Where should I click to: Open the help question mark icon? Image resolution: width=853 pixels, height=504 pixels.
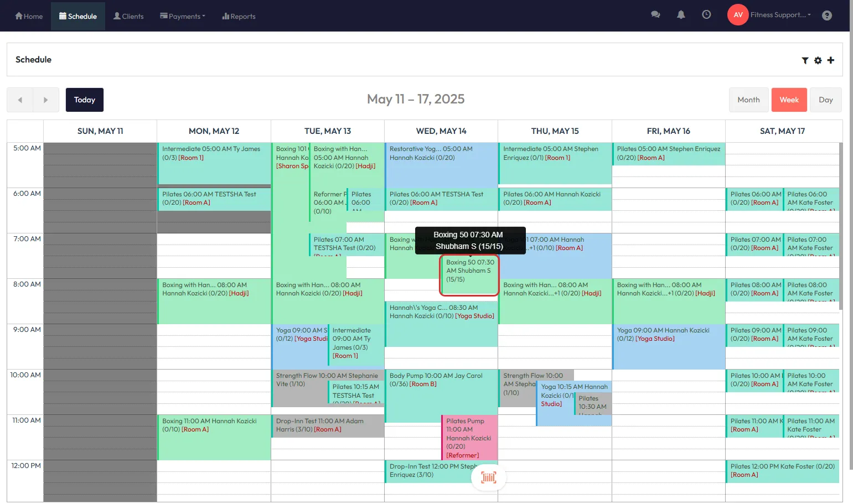[826, 15]
